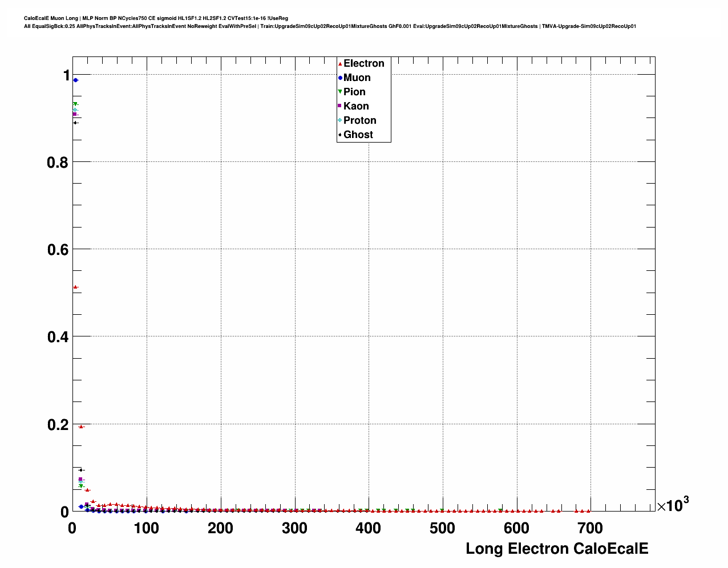Click the 700 x-axis tick label
This screenshot has width=728, height=568.
tap(590, 529)
